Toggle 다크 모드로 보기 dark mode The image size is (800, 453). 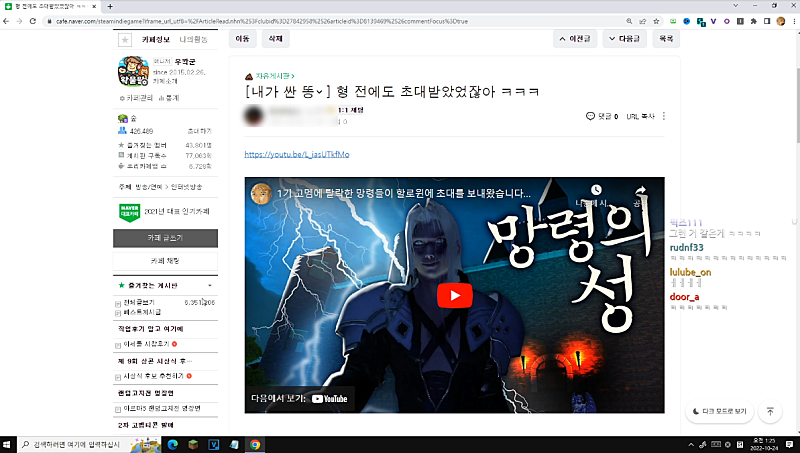tap(720, 411)
